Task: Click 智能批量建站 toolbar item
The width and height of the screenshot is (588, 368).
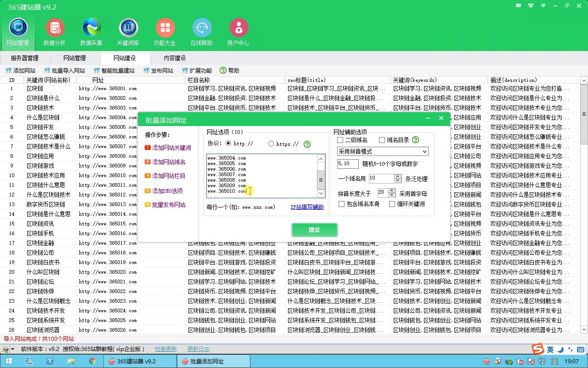Action: click(x=114, y=70)
